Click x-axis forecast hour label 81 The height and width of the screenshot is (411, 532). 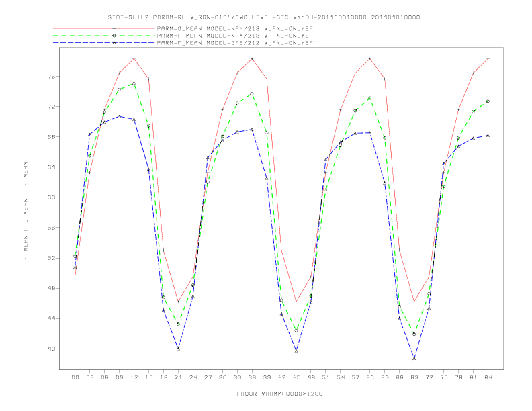coord(474,377)
